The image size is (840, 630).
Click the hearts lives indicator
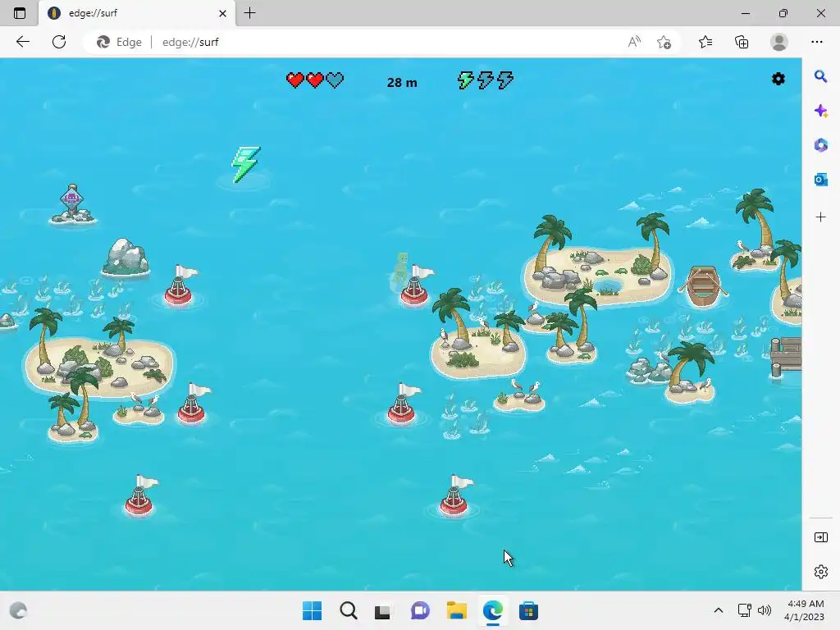[x=315, y=80]
